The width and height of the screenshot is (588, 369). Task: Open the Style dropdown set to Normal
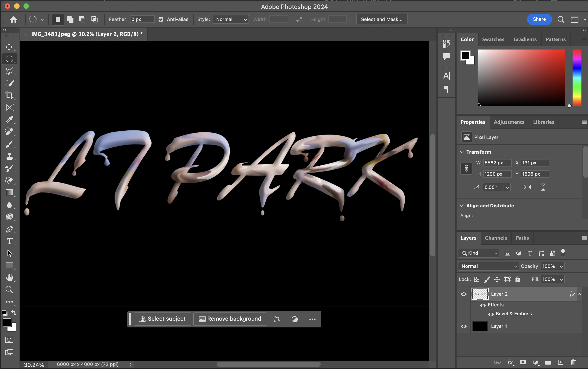[231, 20]
